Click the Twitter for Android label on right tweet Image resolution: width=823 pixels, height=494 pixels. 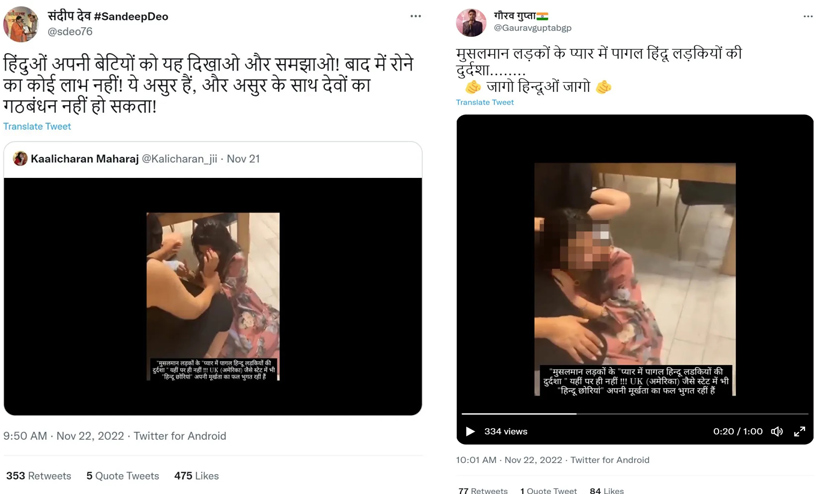609,460
